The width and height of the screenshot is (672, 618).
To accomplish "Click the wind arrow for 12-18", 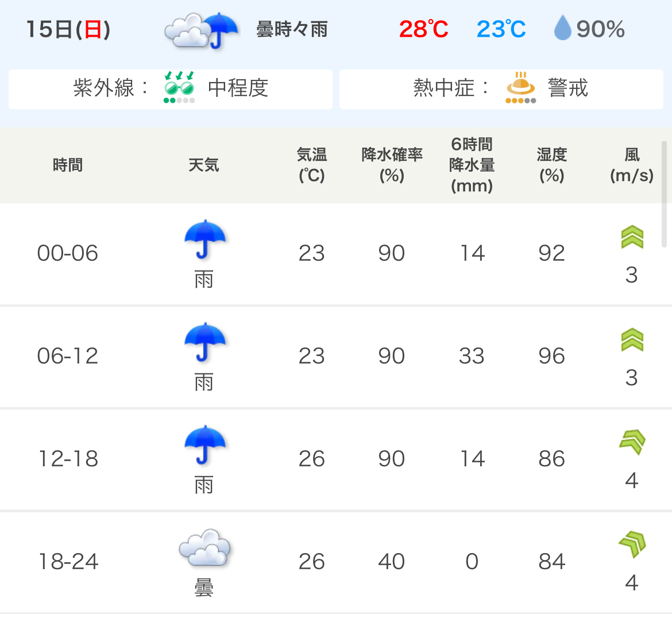I will click(632, 442).
